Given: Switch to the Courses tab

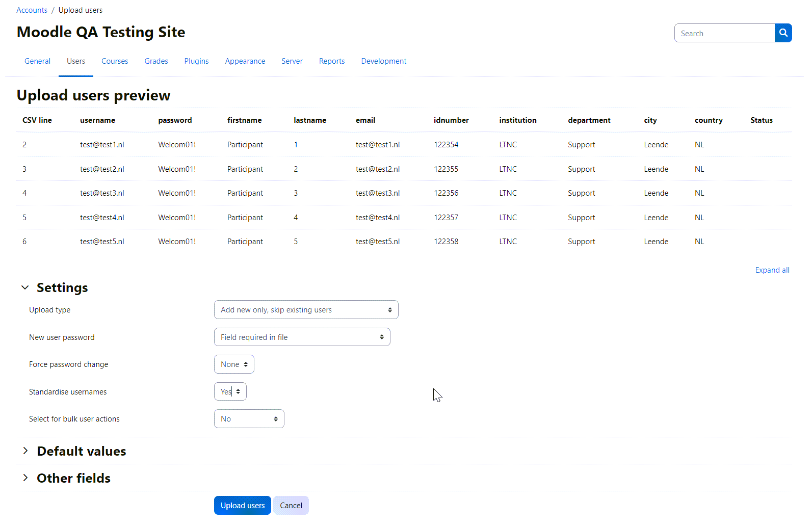Looking at the screenshot, I should coord(115,61).
